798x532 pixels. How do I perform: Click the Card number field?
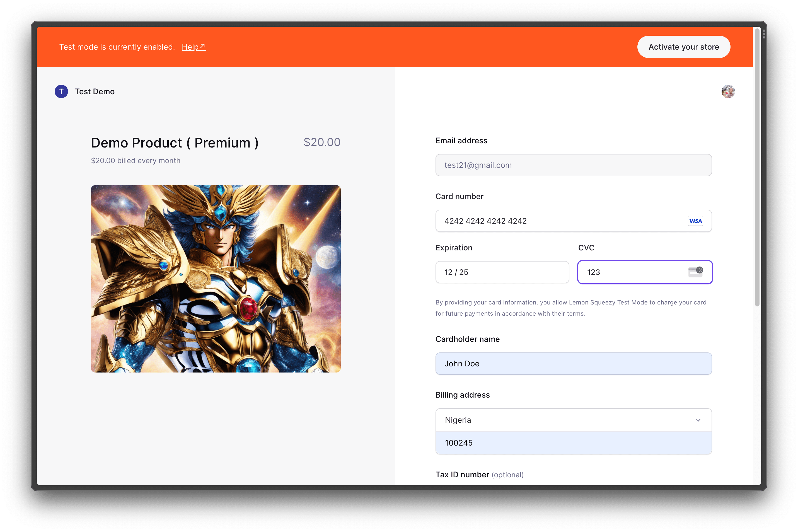click(x=573, y=221)
